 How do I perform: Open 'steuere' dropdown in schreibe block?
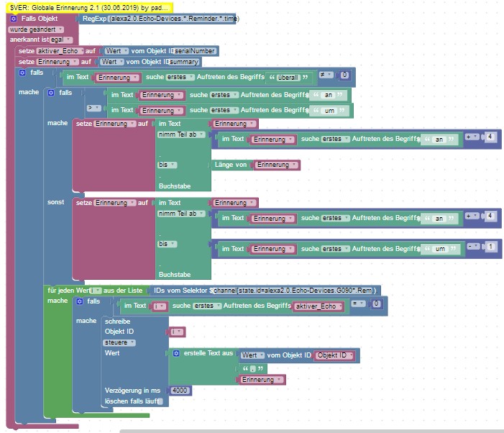point(119,342)
